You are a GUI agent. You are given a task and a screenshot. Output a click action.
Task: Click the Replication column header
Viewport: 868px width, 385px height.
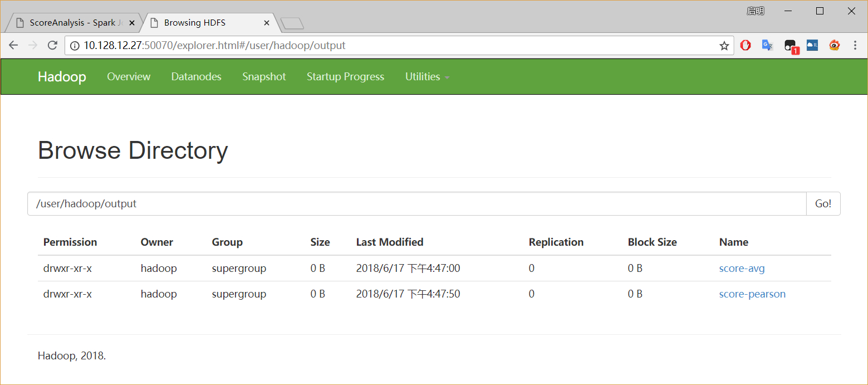pos(556,242)
